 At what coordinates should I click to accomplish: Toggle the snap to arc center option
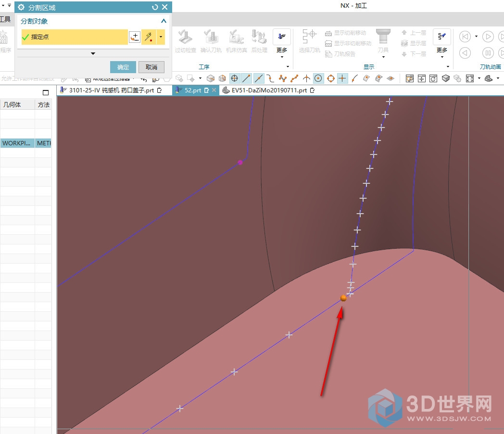pos(318,78)
